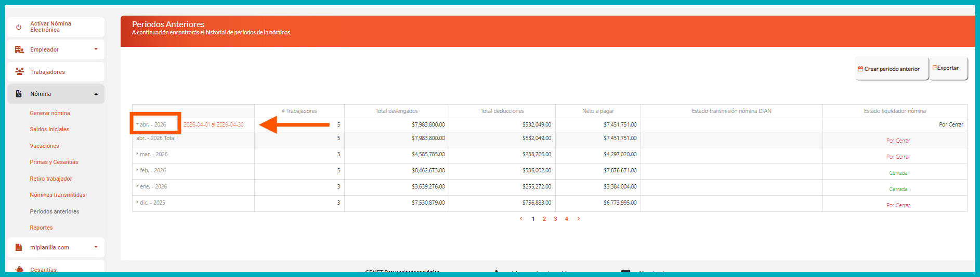The height and width of the screenshot is (277, 980).
Task: Expand the mar. - 2026 period row
Action: 137,154
